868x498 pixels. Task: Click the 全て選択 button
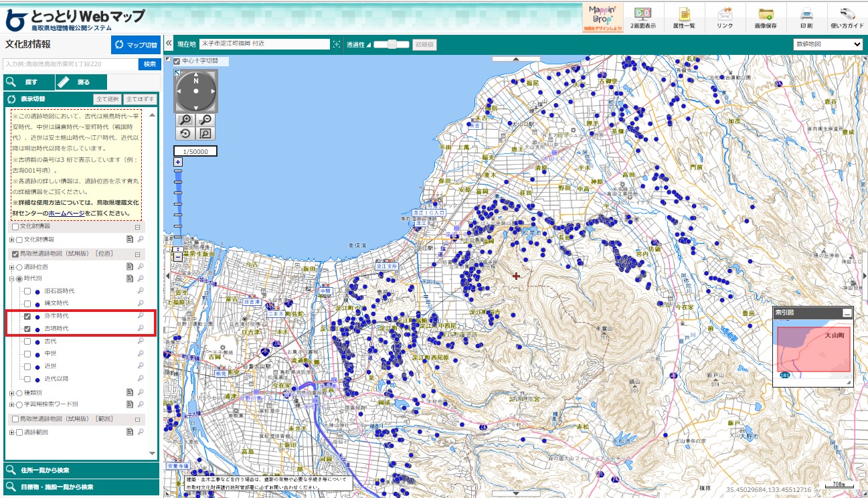pyautogui.click(x=107, y=99)
